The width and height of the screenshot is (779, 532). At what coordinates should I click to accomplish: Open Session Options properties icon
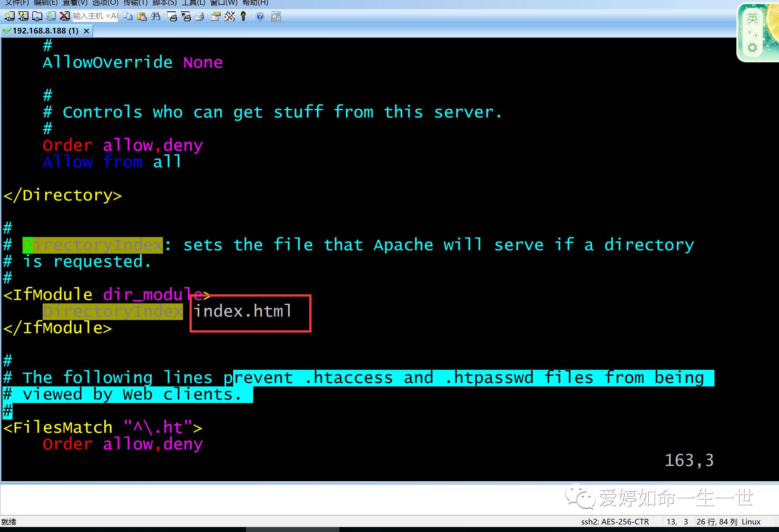tap(216, 16)
